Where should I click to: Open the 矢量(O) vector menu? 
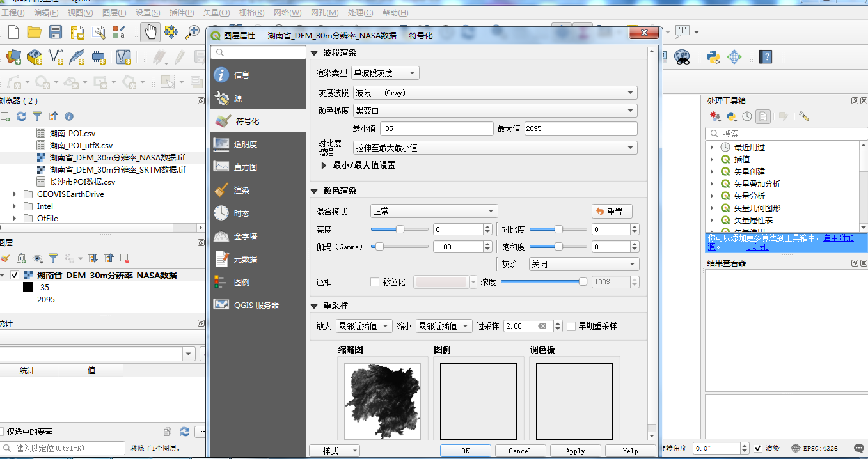pyautogui.click(x=216, y=13)
